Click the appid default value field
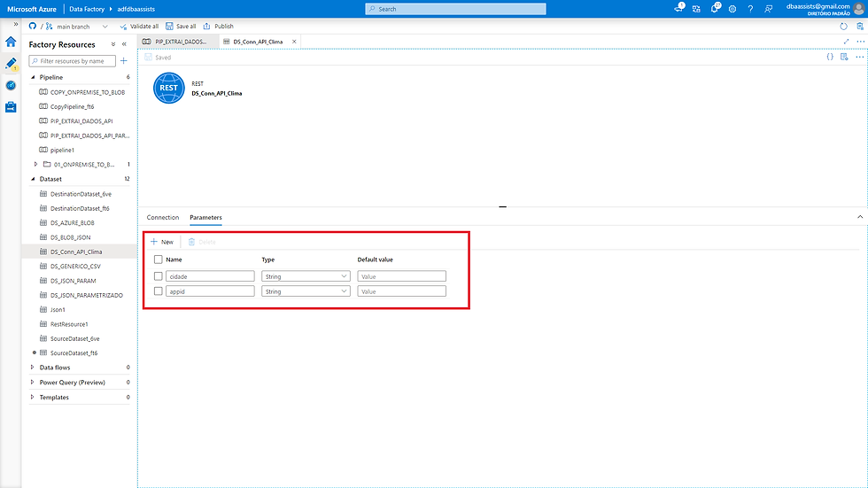Image resolution: width=868 pixels, height=488 pixels. [401, 291]
